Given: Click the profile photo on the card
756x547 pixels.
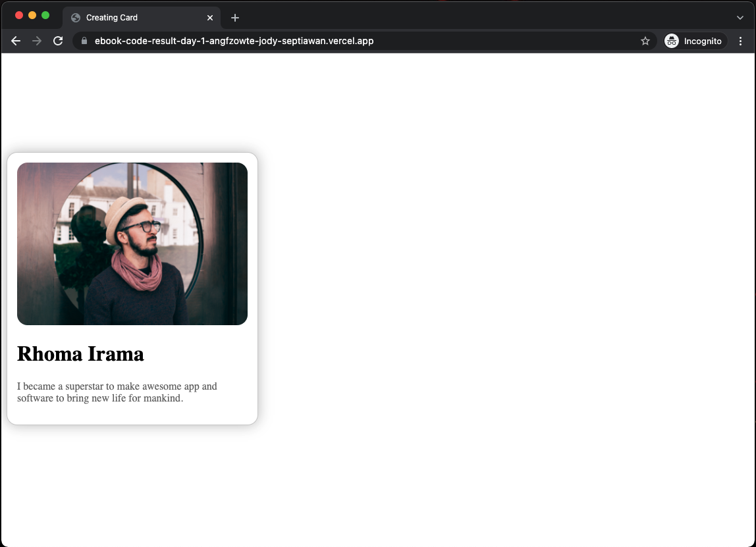Looking at the screenshot, I should (132, 244).
